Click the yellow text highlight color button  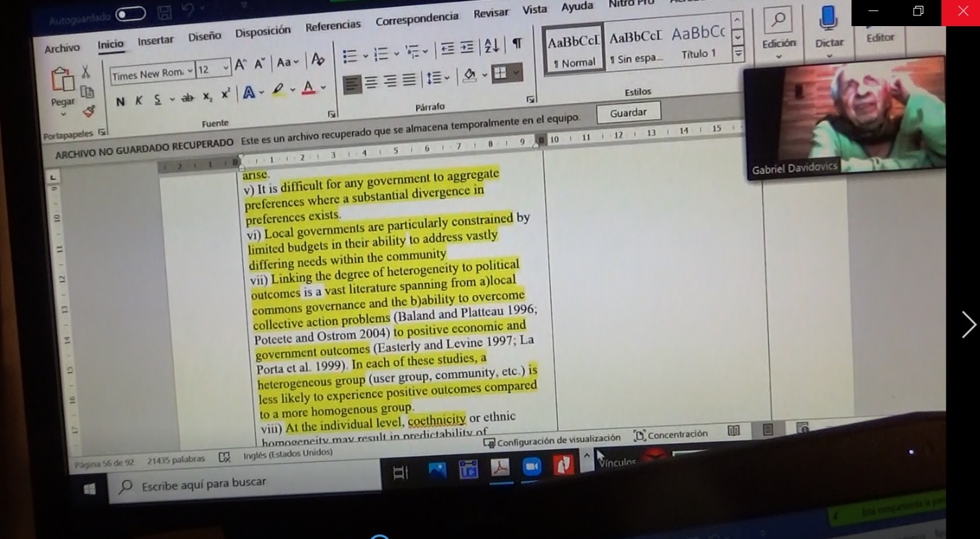pos(278,91)
